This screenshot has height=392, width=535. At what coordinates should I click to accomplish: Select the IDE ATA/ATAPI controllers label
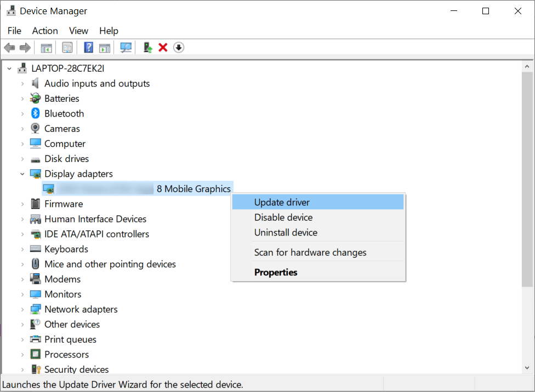(x=97, y=234)
